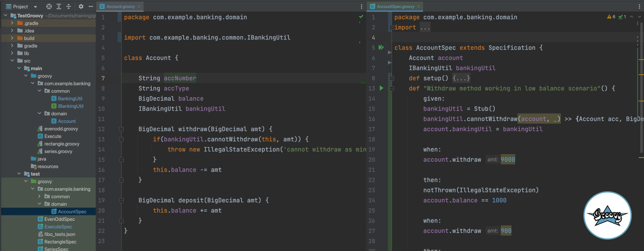Open the editor kebab menu
Image resolution: width=644 pixels, height=251 pixels.
(x=361, y=6)
